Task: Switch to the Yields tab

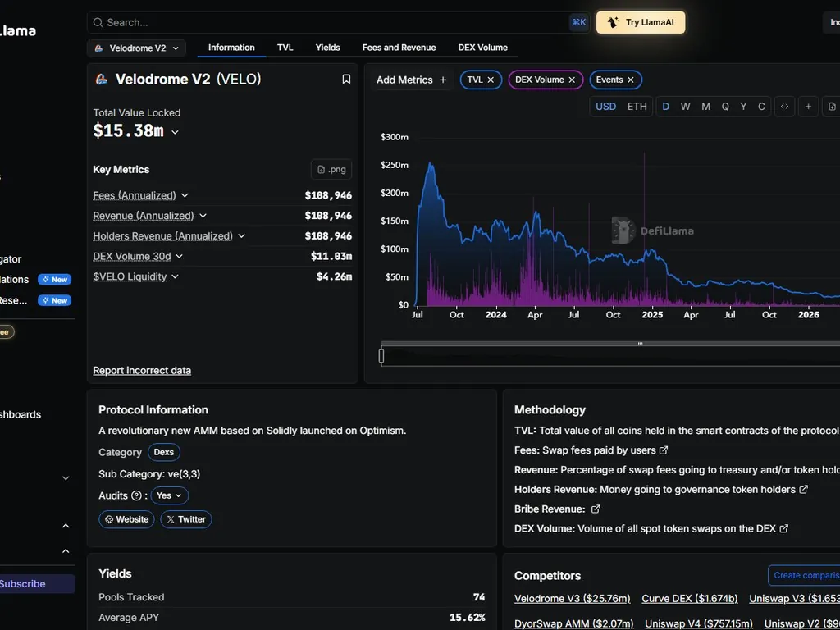Action: point(328,48)
